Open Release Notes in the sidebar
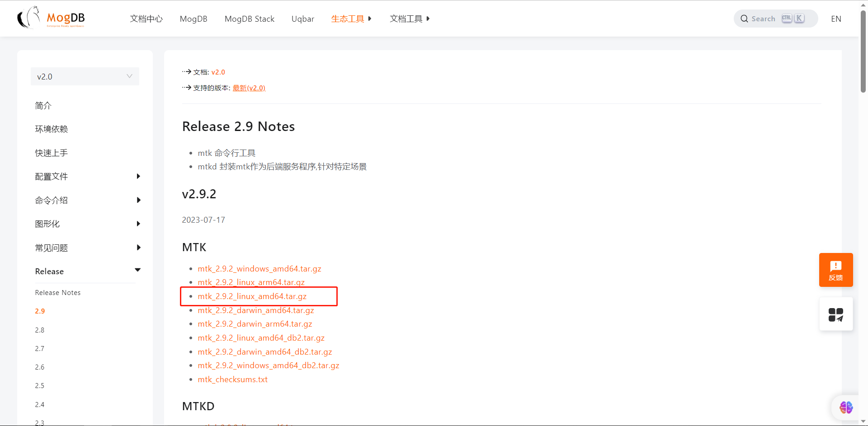The image size is (868, 426). tap(58, 292)
